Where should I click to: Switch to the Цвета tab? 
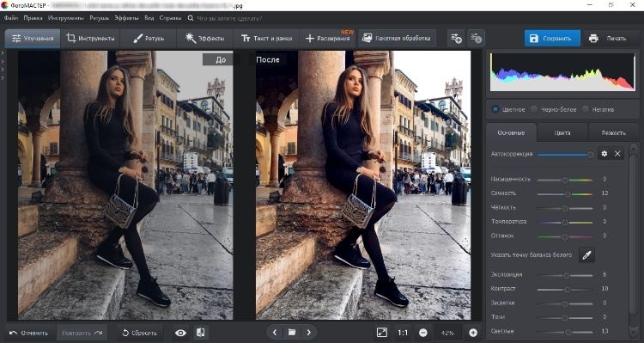click(562, 133)
